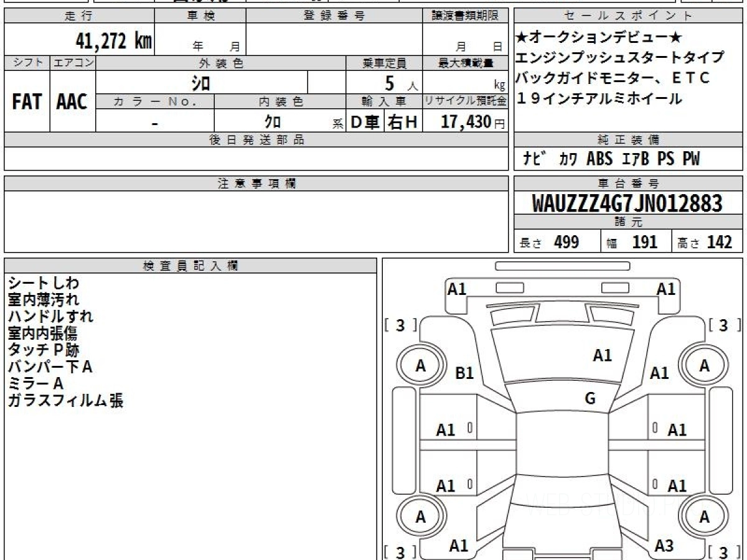Select the バックガイドモニター、ETC line
Viewport: 747px width, 560px height.
pos(613,78)
